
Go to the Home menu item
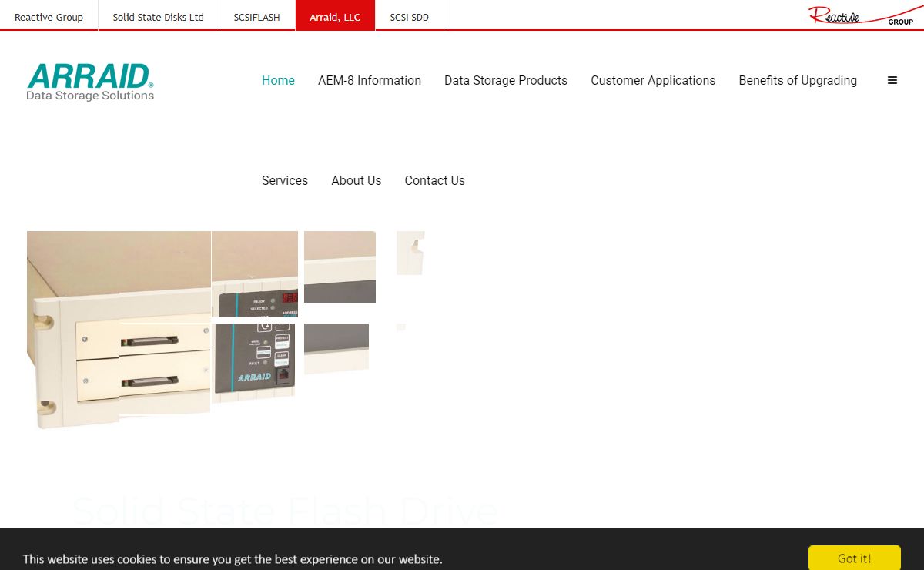tap(278, 80)
